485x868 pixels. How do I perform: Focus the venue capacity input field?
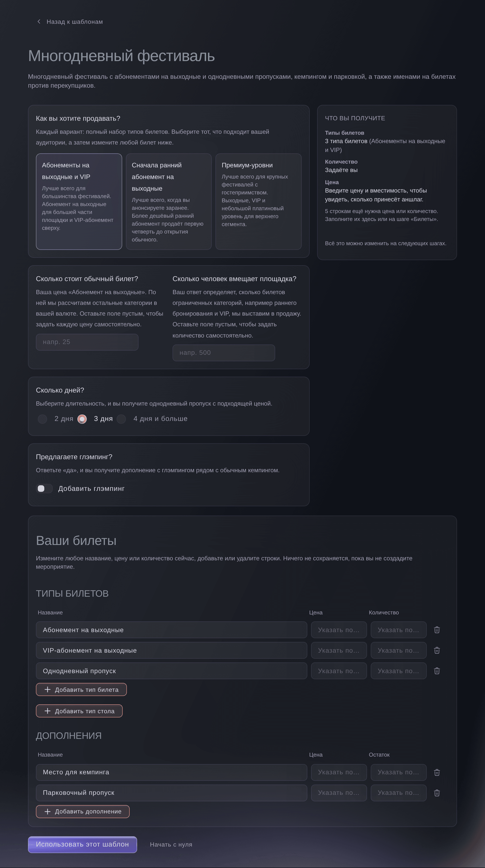224,353
